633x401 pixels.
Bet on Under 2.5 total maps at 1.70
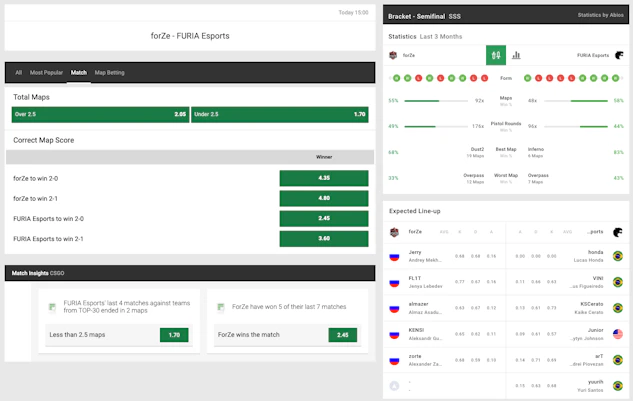(x=280, y=114)
